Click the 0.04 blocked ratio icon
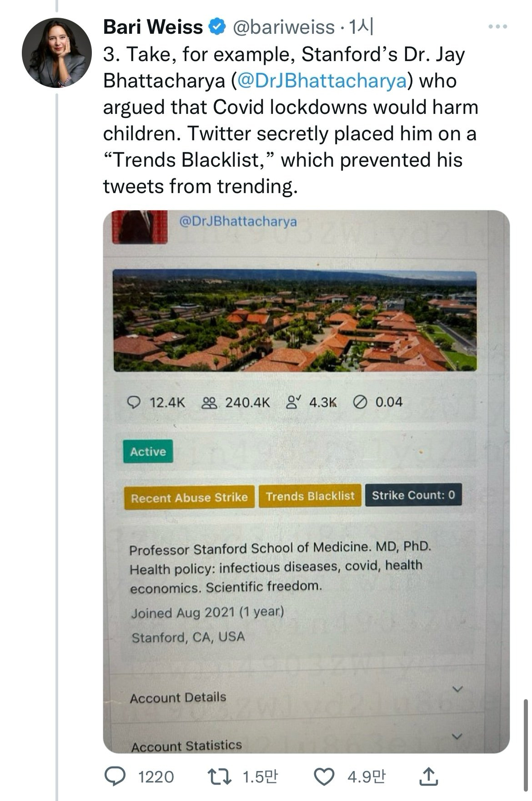The width and height of the screenshot is (532, 801). pos(360,402)
